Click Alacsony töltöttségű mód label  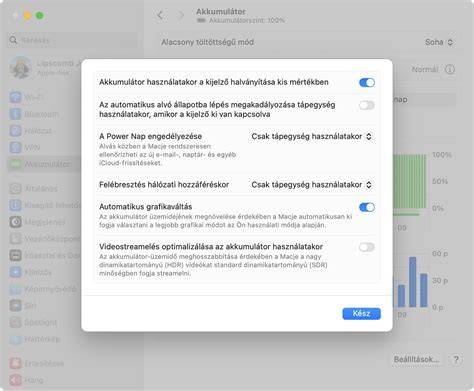(208, 42)
